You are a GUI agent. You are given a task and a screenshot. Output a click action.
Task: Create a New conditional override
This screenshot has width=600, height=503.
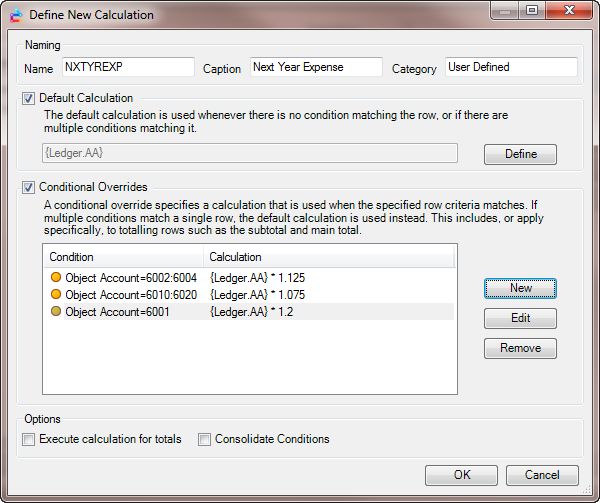pos(520,288)
